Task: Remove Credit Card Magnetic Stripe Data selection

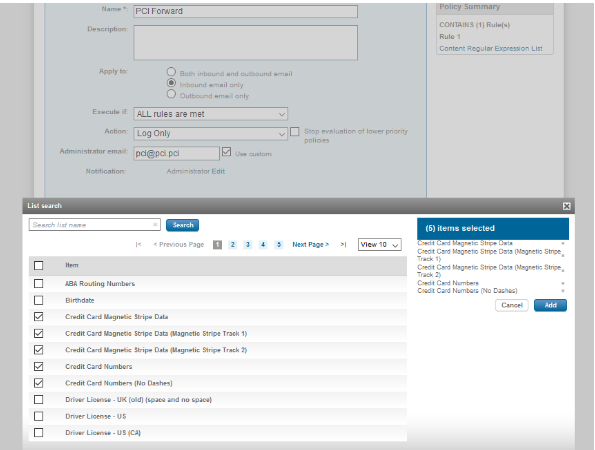Action: (563, 243)
